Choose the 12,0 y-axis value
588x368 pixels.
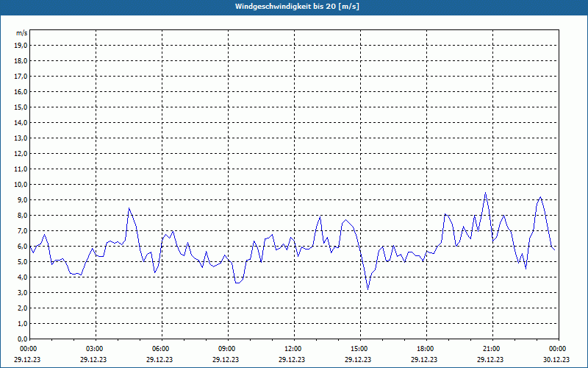tap(21, 154)
